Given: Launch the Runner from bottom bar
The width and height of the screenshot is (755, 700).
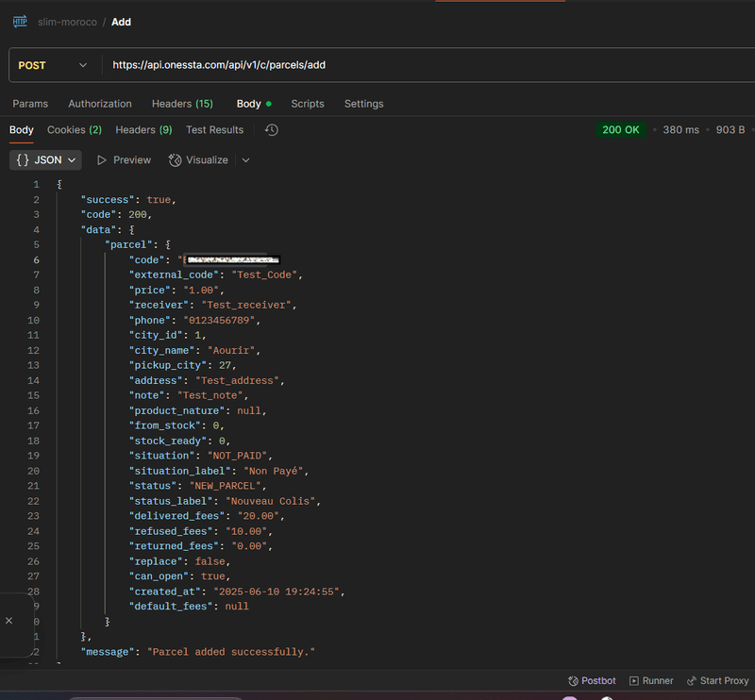Looking at the screenshot, I should pos(651,680).
